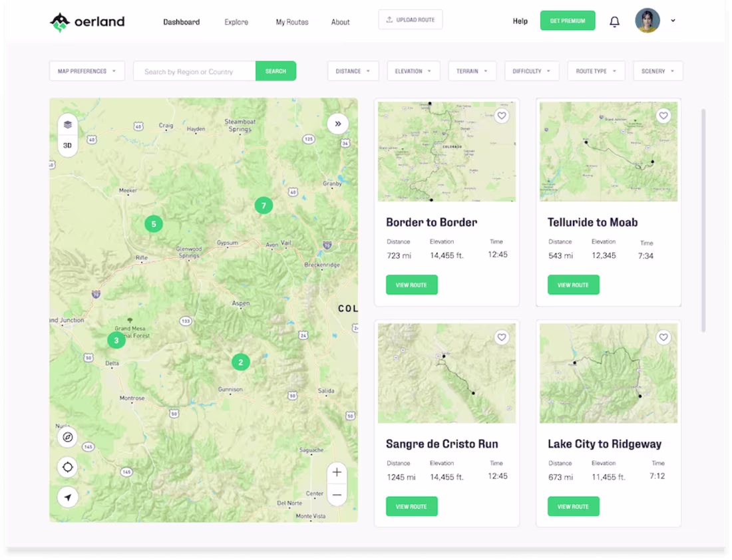Click the 1245 mi distance value
Image resolution: width=732 pixels, height=560 pixels.
[401, 477]
